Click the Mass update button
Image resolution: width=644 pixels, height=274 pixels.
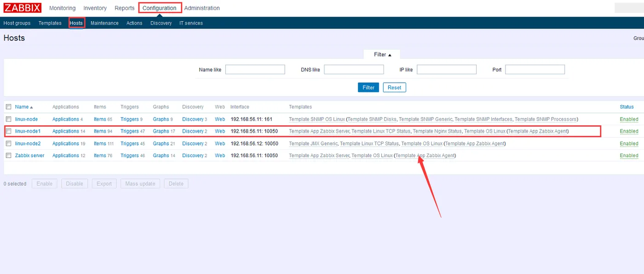[x=140, y=184]
